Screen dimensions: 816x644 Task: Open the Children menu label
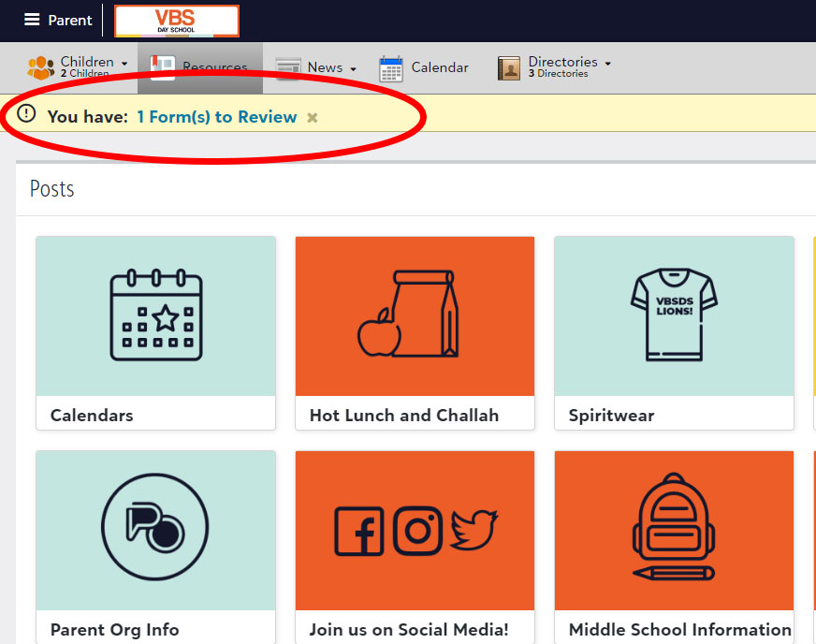pyautogui.click(x=87, y=62)
